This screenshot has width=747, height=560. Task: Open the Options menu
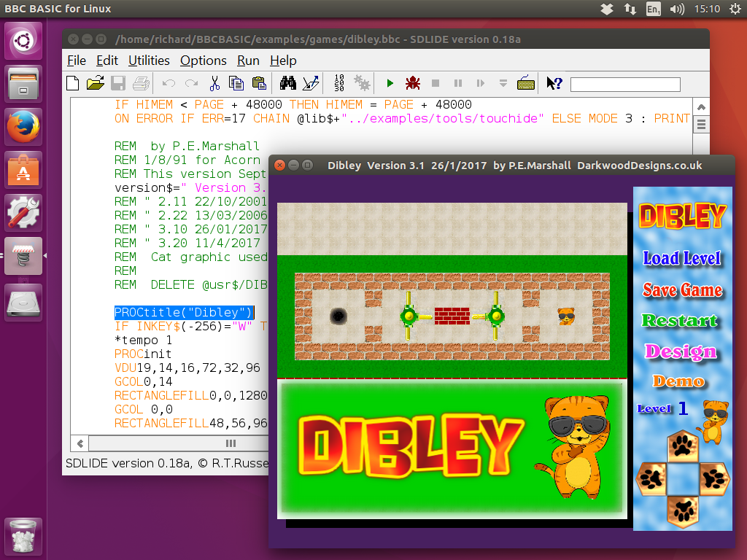204,61
